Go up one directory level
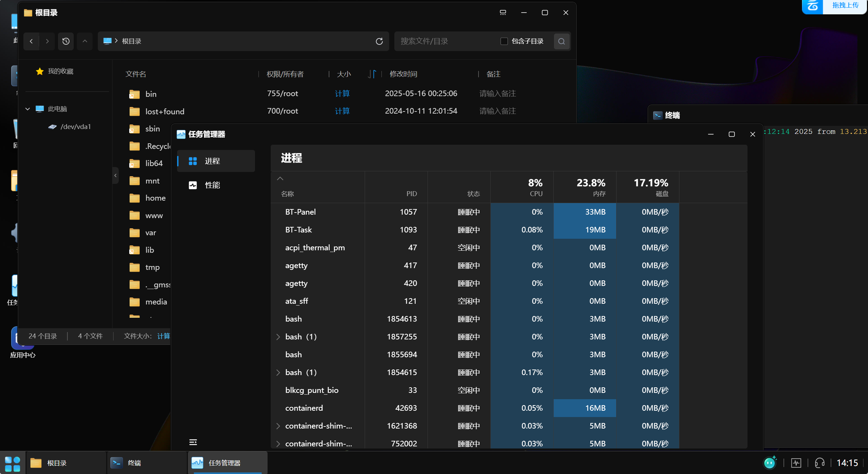 pyautogui.click(x=85, y=41)
